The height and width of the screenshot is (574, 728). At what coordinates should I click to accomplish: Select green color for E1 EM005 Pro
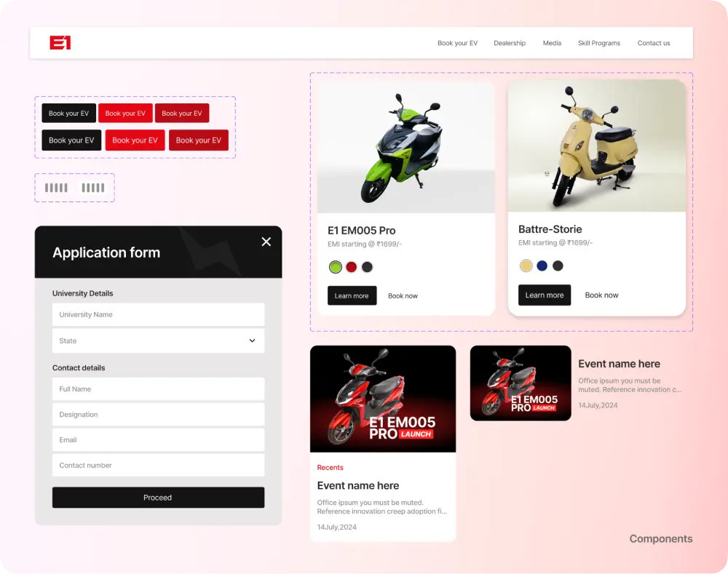tap(335, 267)
